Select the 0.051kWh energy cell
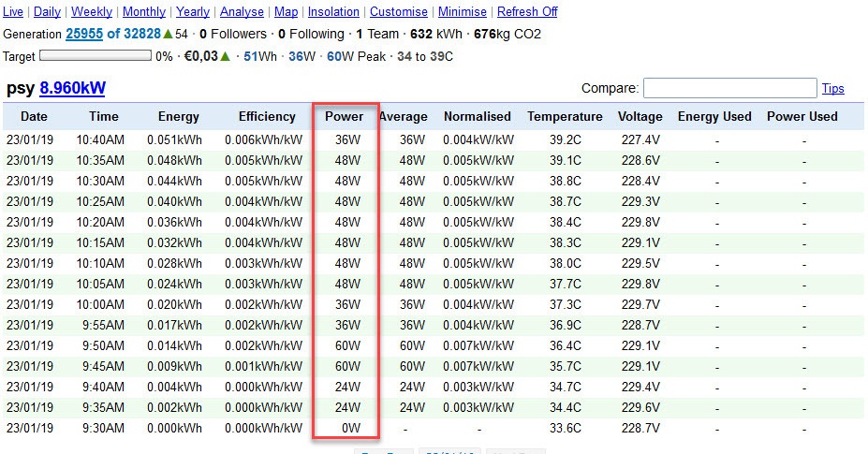Image resolution: width=868 pixels, height=454 pixels. point(174,140)
